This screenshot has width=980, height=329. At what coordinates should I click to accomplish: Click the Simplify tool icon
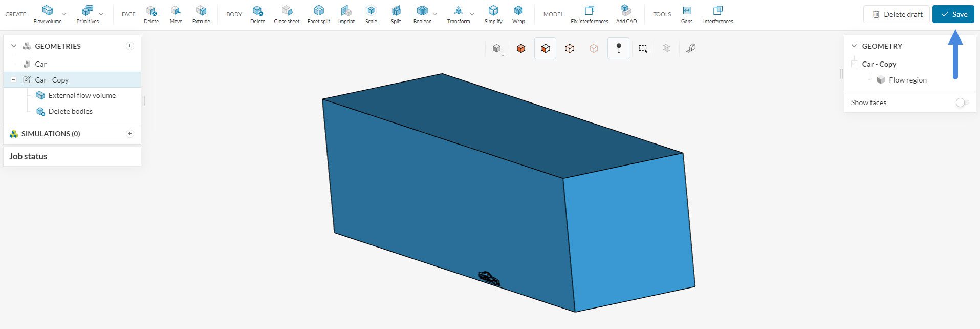(x=493, y=14)
